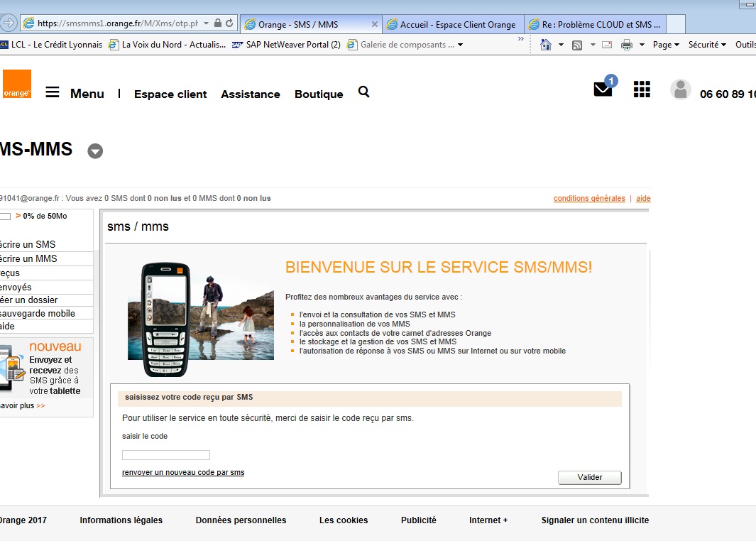Viewport: 756px width, 558px height.
Task: Open the aide link at top right
Action: tap(643, 198)
